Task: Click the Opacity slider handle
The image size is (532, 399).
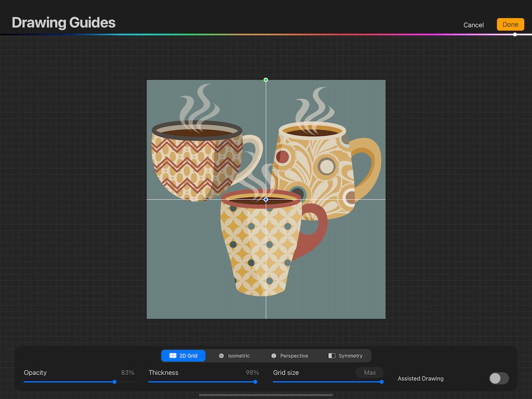Action: pos(114,381)
